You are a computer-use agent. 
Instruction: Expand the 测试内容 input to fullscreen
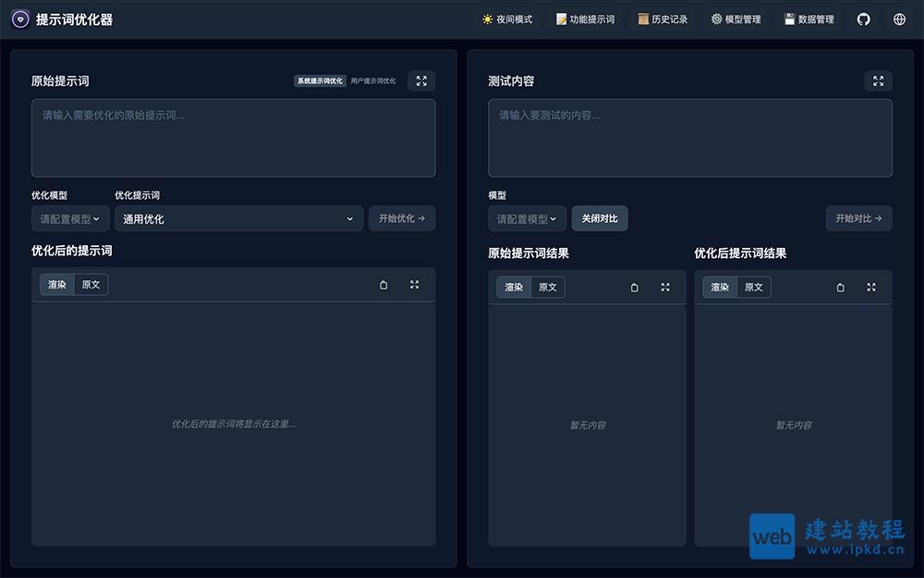pyautogui.click(x=878, y=80)
